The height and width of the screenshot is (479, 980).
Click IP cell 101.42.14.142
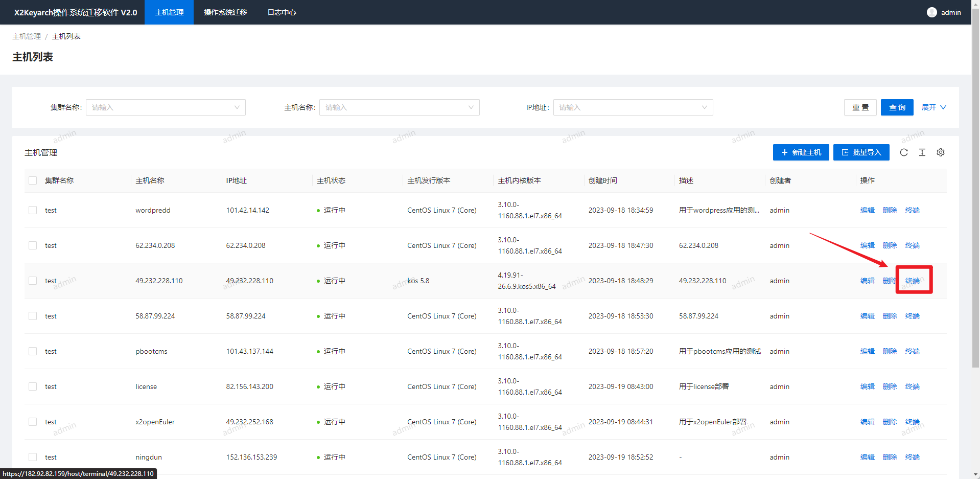[248, 210]
